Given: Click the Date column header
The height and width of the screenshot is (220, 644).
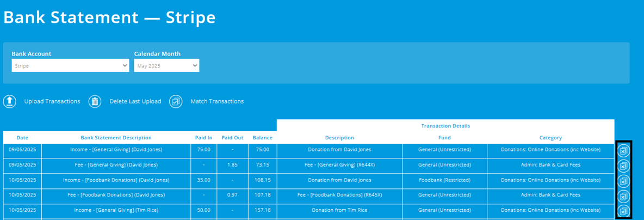Looking at the screenshot, I should pos(22,138).
